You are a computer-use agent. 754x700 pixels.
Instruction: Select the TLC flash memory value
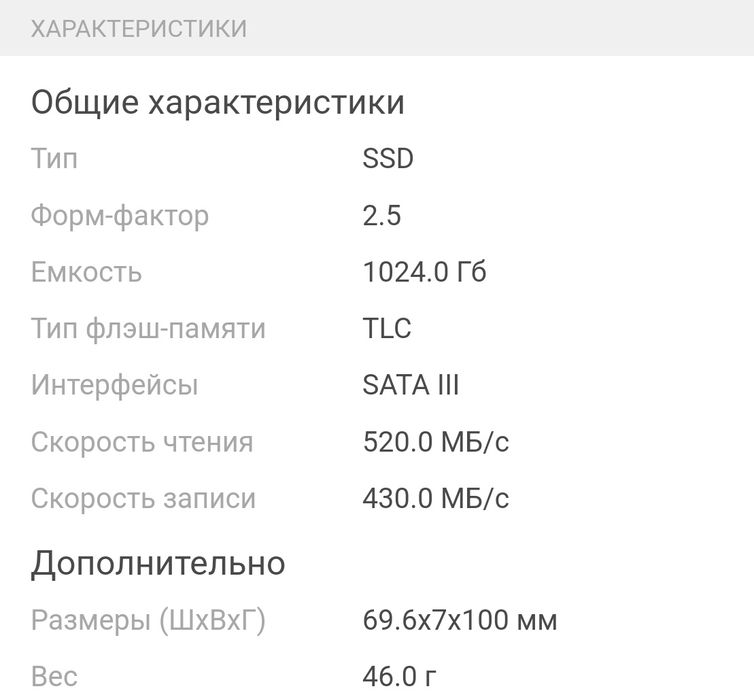click(x=386, y=328)
